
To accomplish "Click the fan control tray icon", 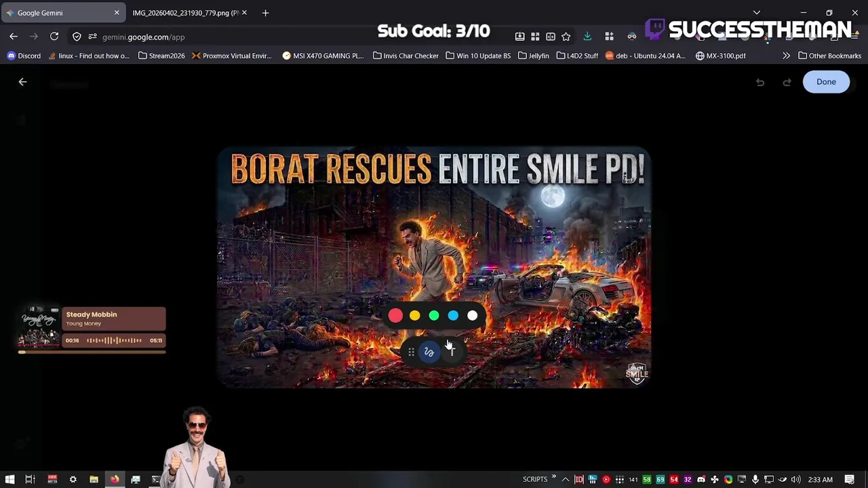I will [714, 479].
